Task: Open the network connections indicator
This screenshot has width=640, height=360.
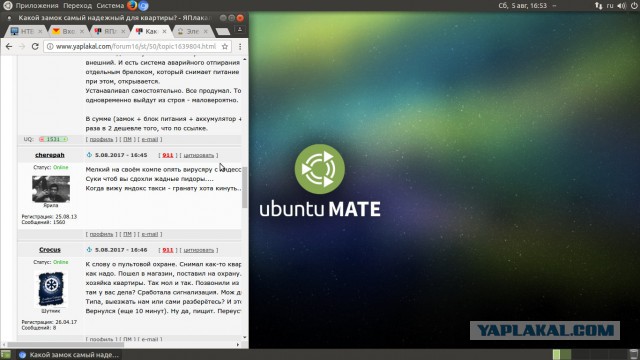Action: (x=598, y=6)
